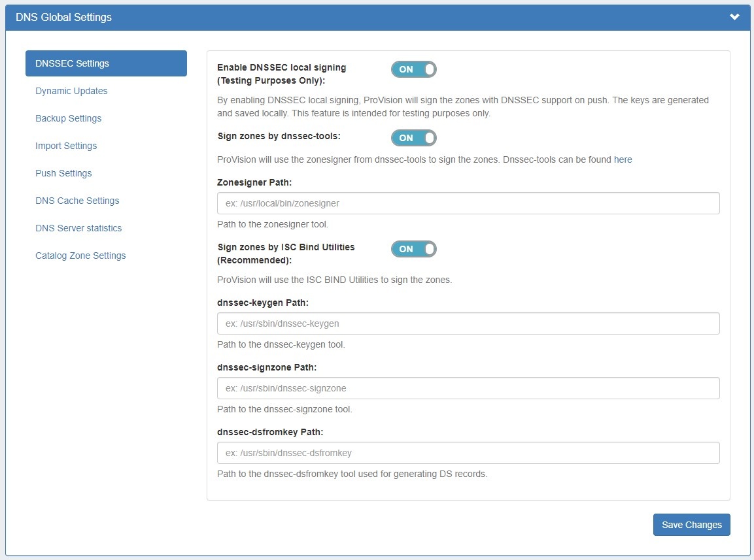Click the Zonesigner Path input field
Image resolution: width=754 pixels, height=560 pixels.
pos(468,203)
